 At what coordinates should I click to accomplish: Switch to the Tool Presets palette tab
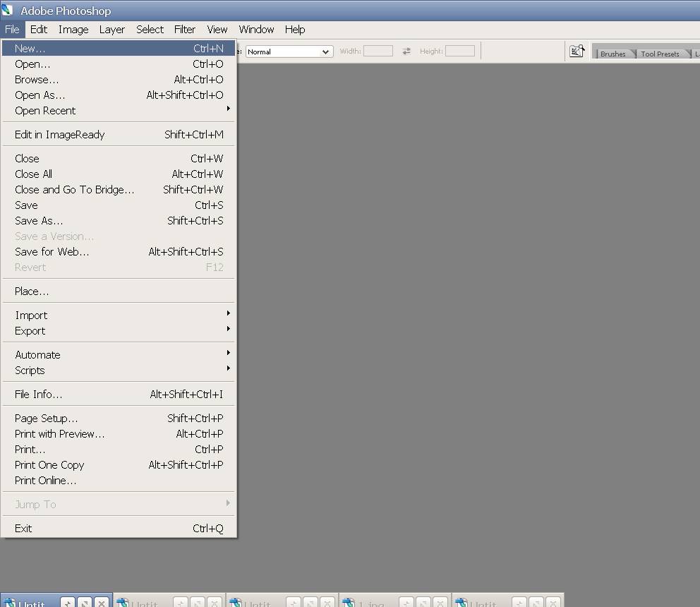click(660, 54)
